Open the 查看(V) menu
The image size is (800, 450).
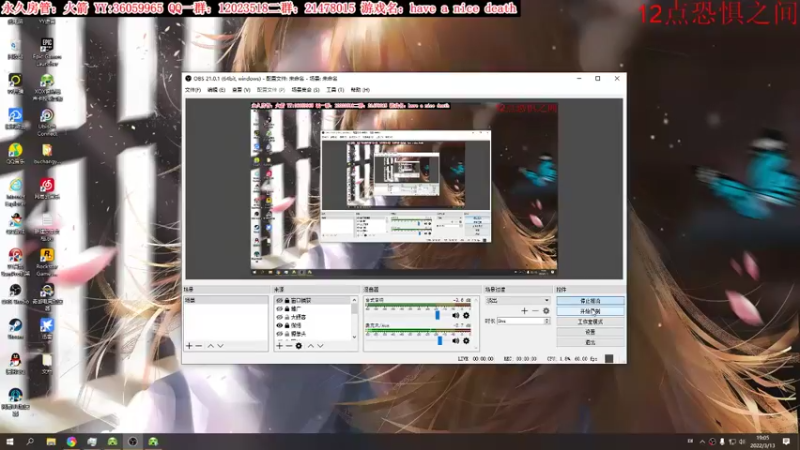pyautogui.click(x=241, y=90)
